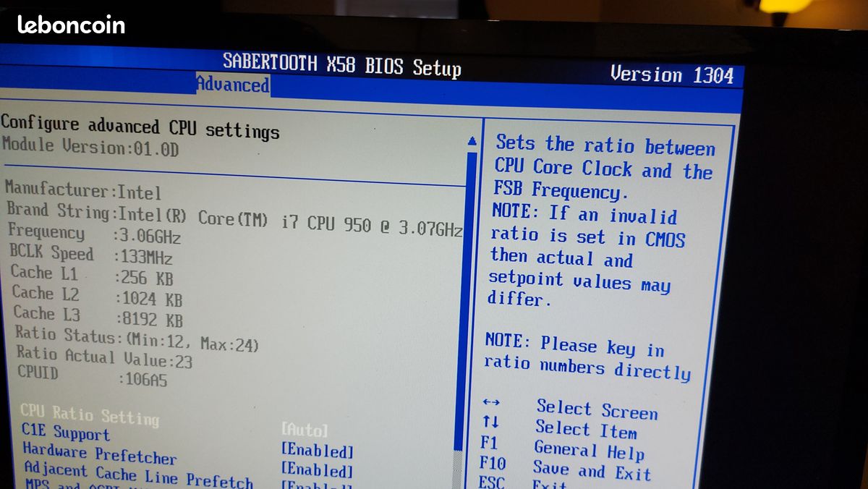Click the Version 1304 label
The height and width of the screenshot is (489, 868).
coord(671,75)
